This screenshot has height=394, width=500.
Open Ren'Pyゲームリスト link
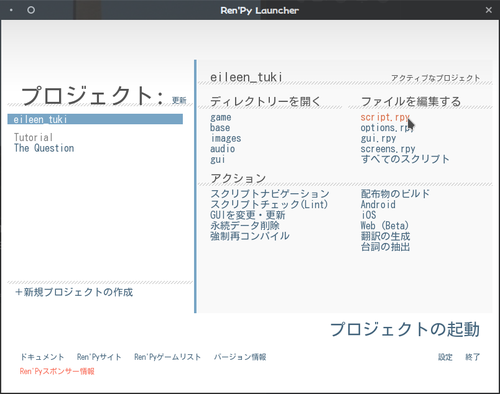tap(168, 357)
